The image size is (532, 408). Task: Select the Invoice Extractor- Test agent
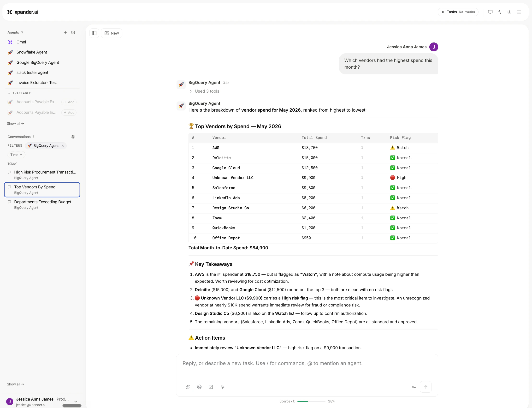[42, 83]
